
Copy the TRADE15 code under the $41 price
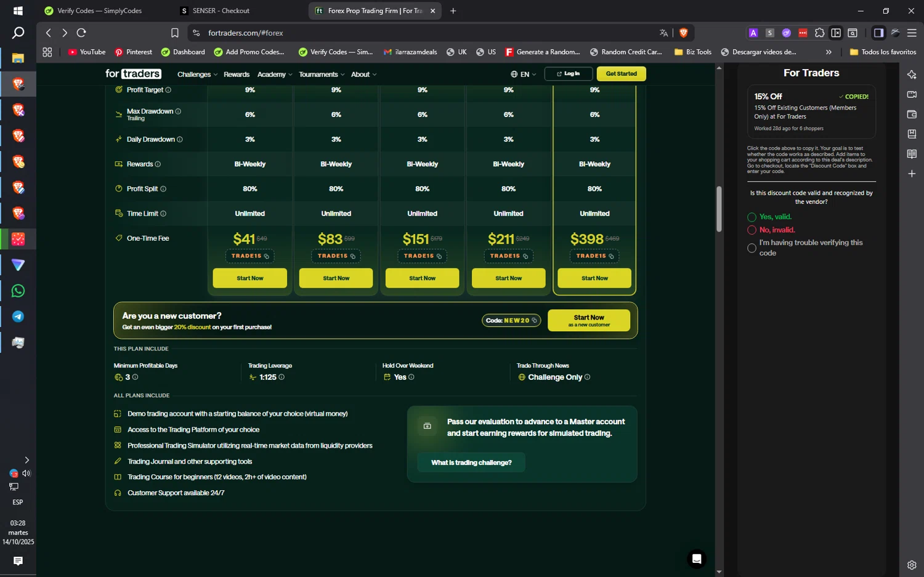[267, 256]
